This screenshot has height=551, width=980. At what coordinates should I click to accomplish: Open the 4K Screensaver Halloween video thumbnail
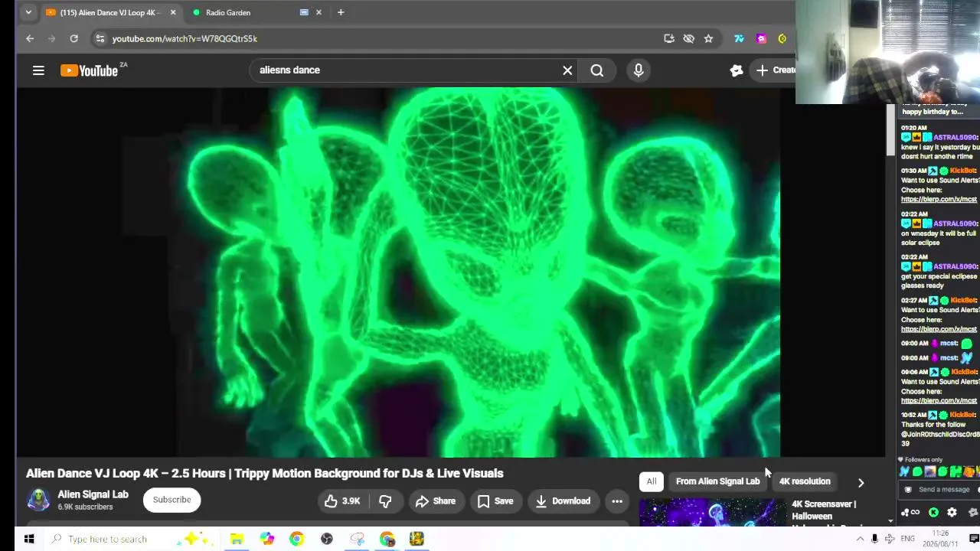pos(712,514)
